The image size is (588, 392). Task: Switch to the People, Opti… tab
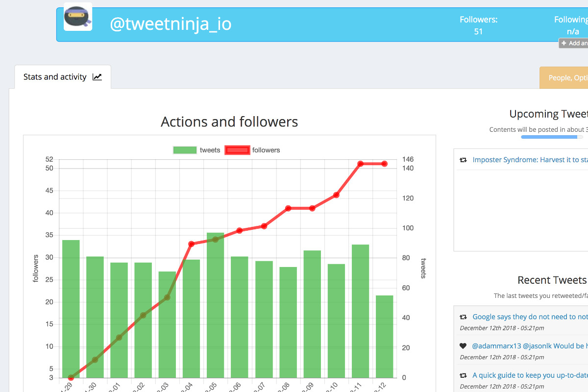point(564,78)
